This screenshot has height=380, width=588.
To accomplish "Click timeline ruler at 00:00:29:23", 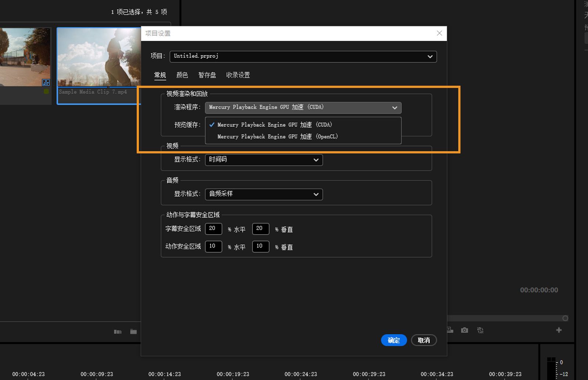I will [x=369, y=374].
